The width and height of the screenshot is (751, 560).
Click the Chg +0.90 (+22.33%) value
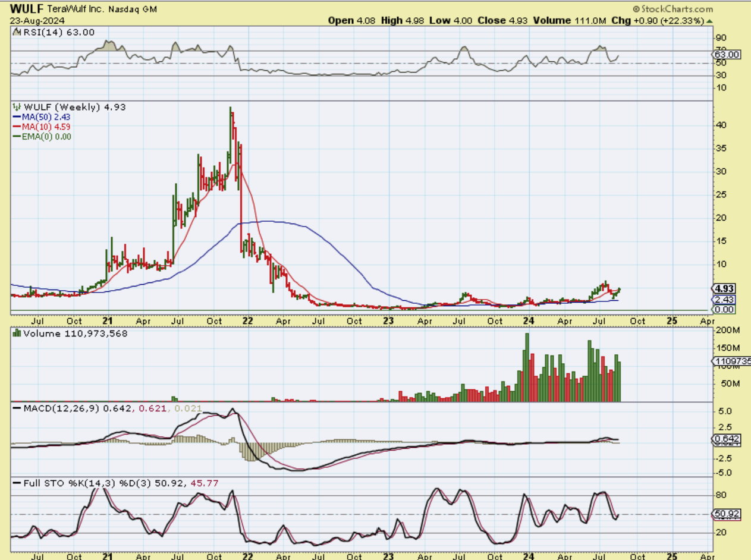click(x=657, y=20)
